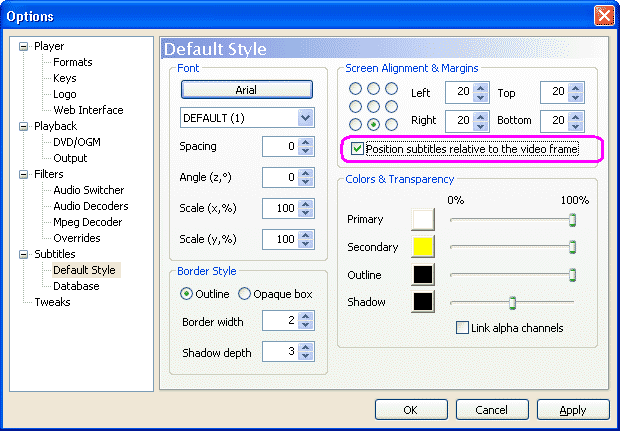
Task: Click the Outline color swatch
Action: pos(423,274)
